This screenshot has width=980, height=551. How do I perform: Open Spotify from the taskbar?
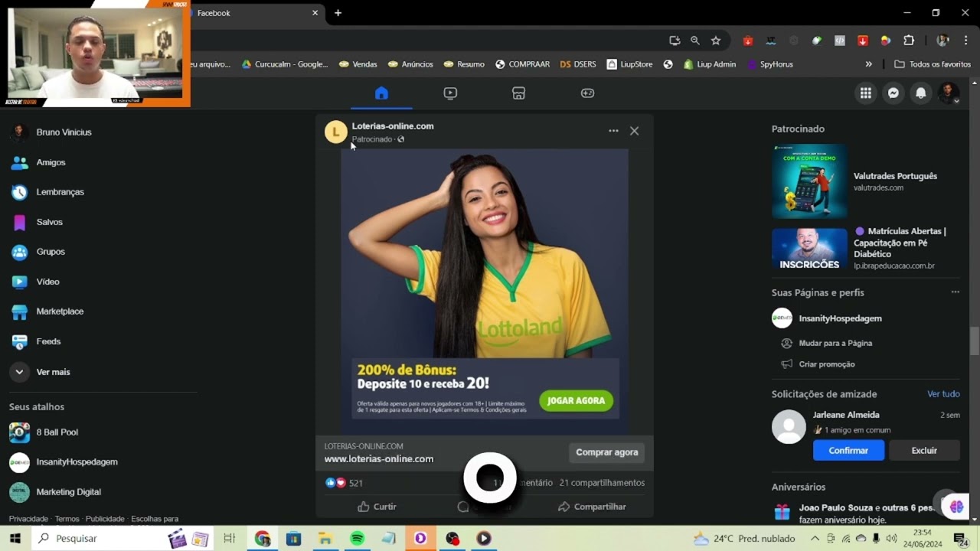357,539
